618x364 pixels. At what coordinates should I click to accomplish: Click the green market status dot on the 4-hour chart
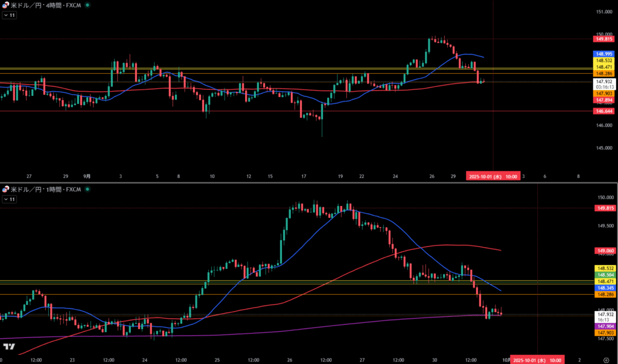tap(88, 5)
